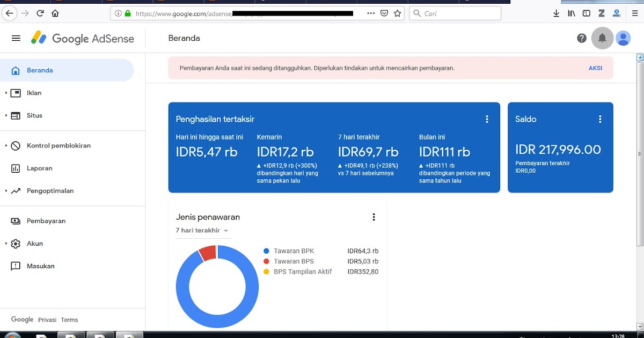Expand the Iklan sidebar entry

coord(34,92)
